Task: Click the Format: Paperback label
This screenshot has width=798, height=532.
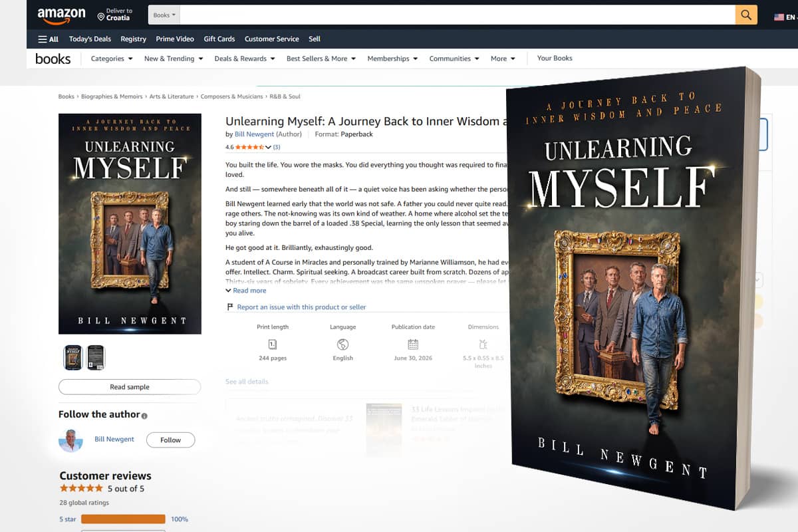Action: point(344,134)
